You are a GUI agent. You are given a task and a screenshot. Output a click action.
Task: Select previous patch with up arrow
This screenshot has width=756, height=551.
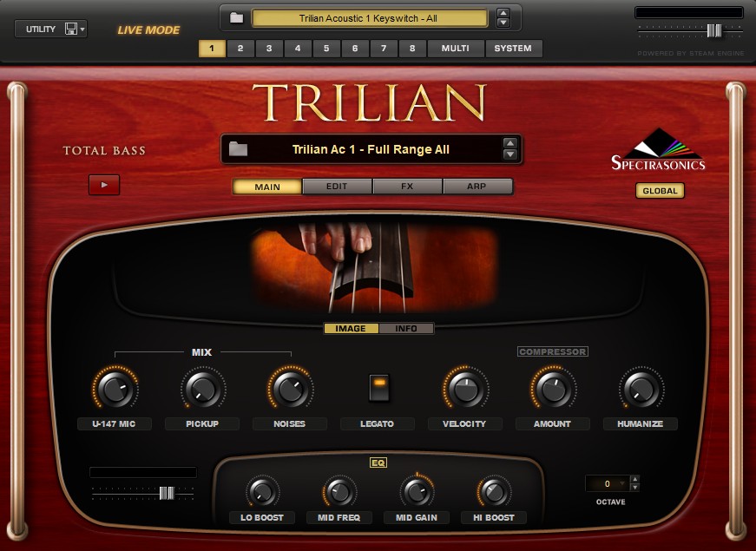(x=509, y=143)
